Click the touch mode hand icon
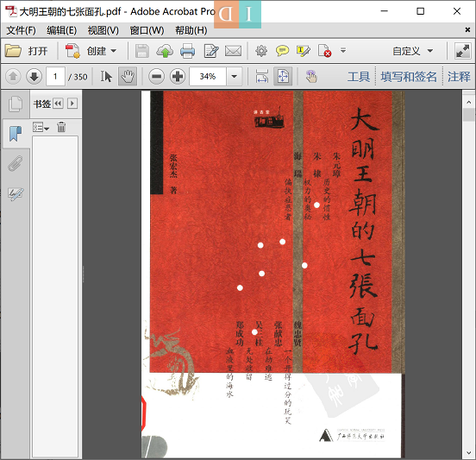Image resolution: width=476 pixels, height=460 pixels. [x=311, y=76]
